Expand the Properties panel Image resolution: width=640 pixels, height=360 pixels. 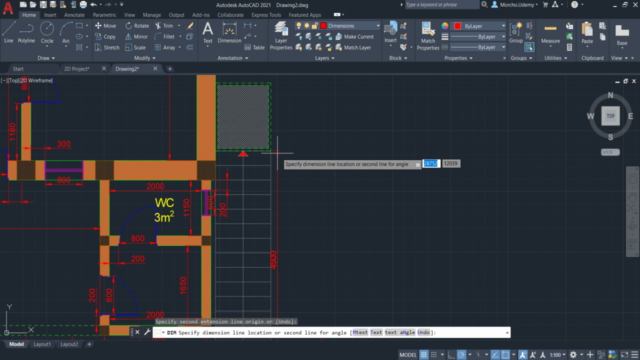coord(458,58)
